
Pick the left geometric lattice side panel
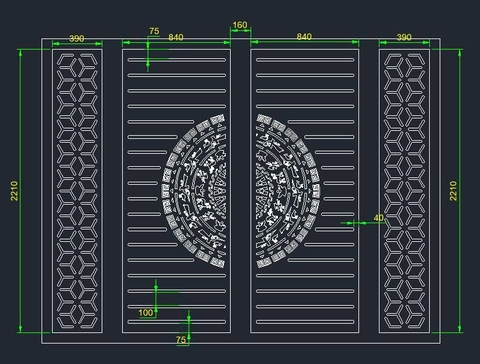tap(77, 191)
